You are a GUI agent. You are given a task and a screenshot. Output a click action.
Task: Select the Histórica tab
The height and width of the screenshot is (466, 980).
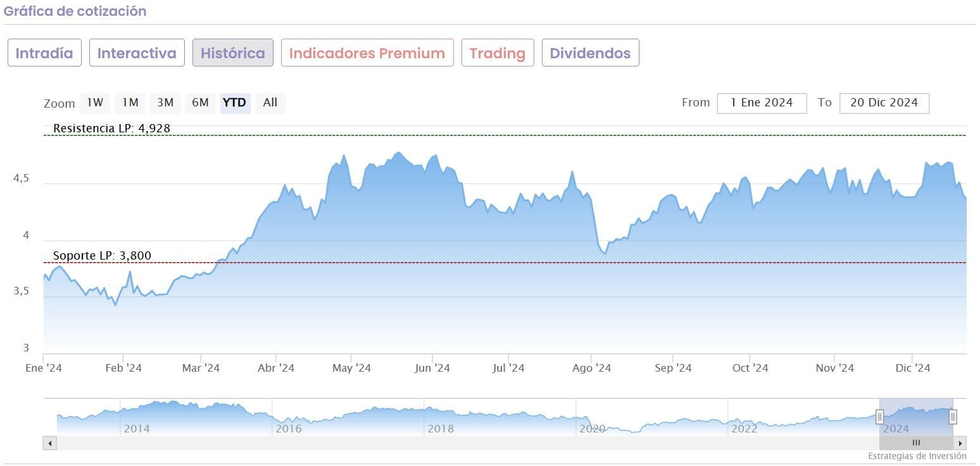tap(233, 53)
